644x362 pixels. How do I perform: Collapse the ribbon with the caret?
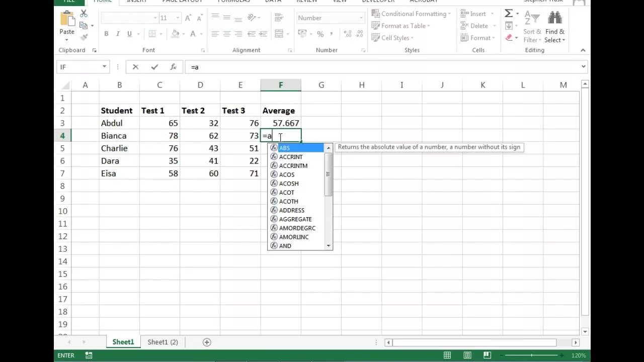(x=583, y=50)
